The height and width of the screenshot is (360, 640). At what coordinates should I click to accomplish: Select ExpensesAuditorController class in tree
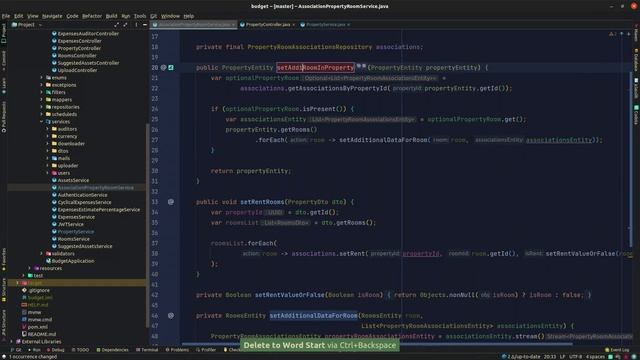[x=85, y=33]
